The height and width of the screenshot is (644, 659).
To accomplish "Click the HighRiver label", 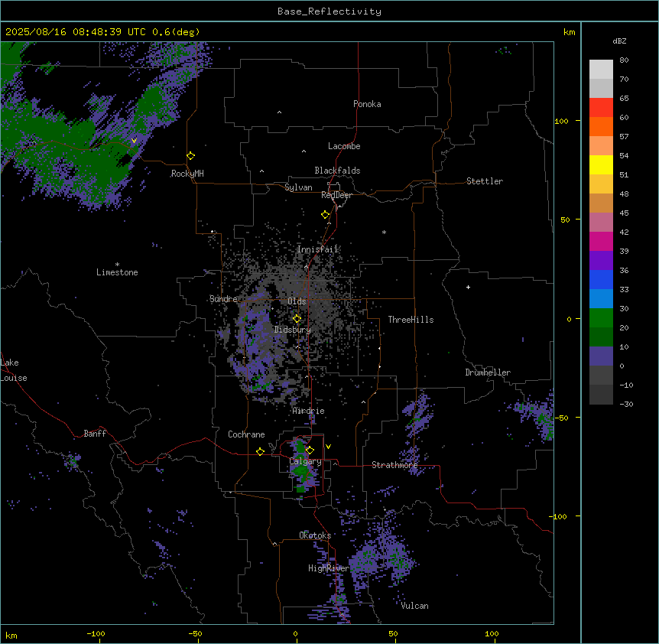I will (329, 568).
